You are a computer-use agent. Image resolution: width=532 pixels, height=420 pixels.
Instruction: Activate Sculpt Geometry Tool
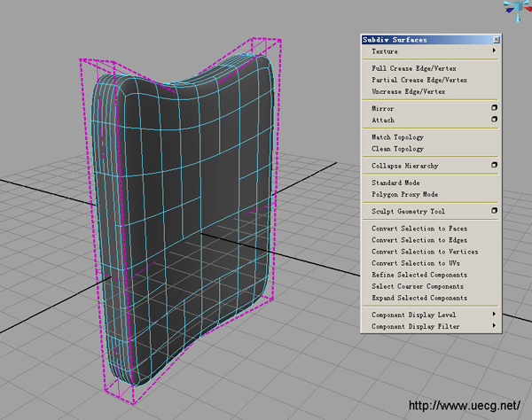click(x=408, y=212)
